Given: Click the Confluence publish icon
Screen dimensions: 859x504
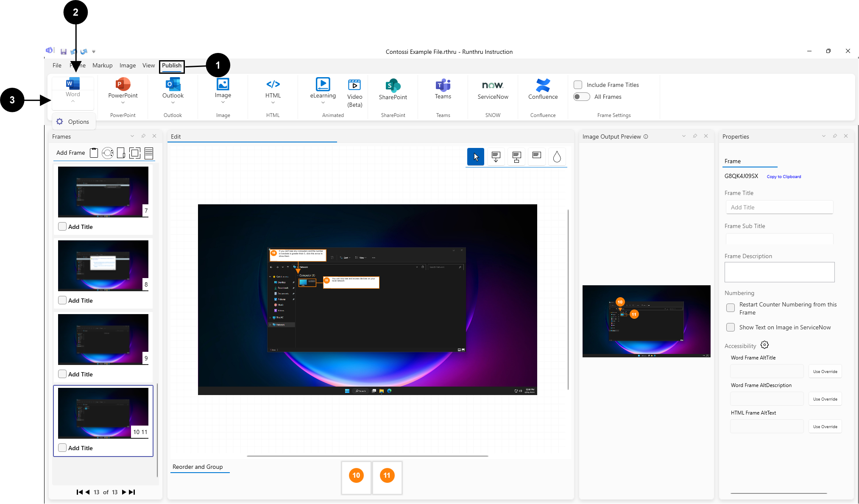Looking at the screenshot, I should (x=543, y=85).
